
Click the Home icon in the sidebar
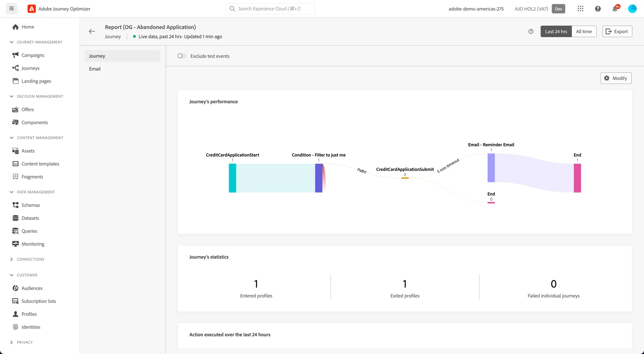[15, 27]
